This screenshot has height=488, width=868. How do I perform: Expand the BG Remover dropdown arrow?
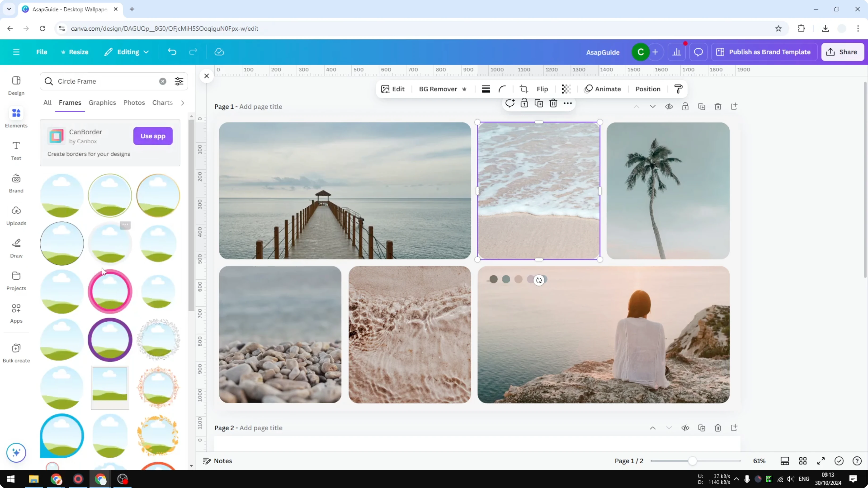coord(465,89)
